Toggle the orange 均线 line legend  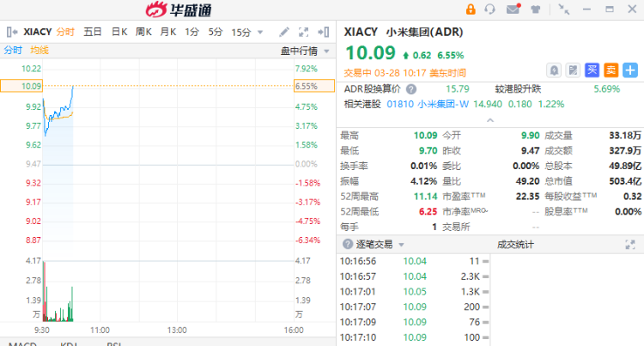(39, 50)
